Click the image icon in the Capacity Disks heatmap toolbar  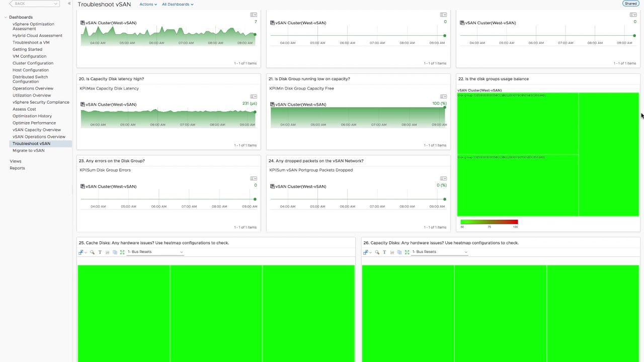(392, 252)
